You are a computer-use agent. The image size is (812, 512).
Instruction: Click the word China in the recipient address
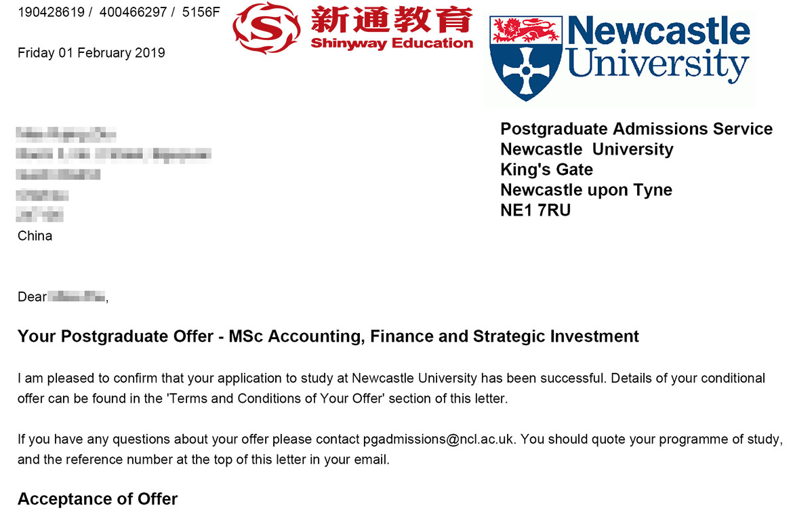pos(35,236)
